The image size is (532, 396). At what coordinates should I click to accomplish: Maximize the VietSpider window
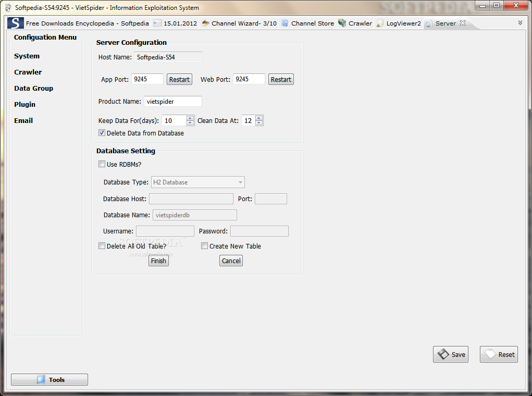click(497, 5)
